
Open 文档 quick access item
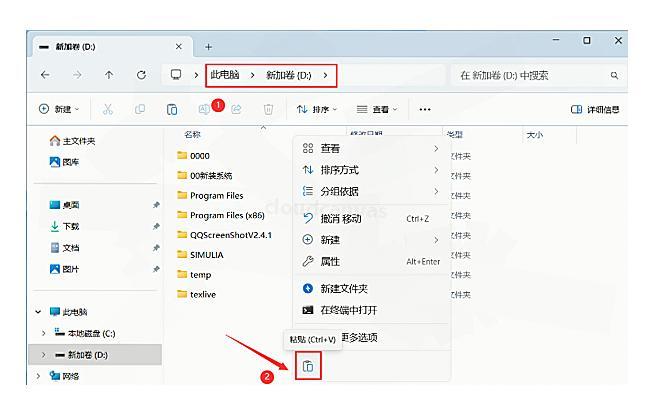tap(64, 248)
